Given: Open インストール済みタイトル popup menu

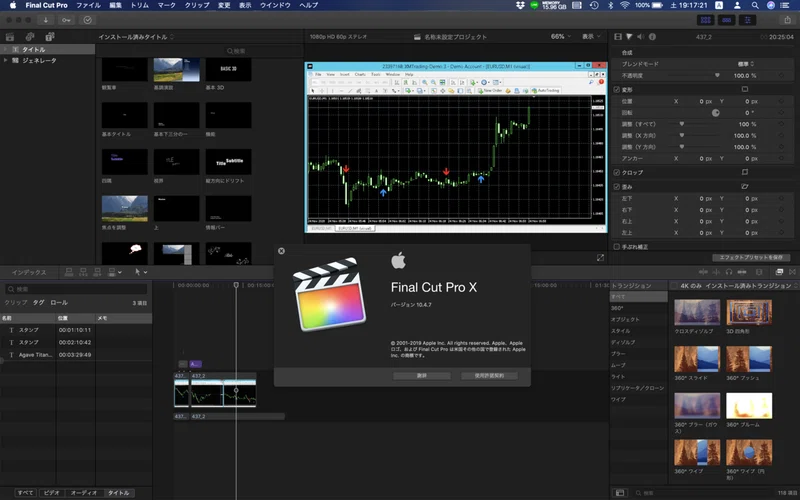Looking at the screenshot, I should pos(136,37).
